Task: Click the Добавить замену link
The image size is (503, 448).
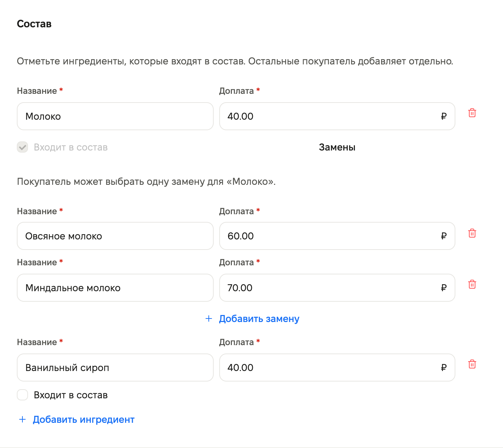Action: pos(252,319)
